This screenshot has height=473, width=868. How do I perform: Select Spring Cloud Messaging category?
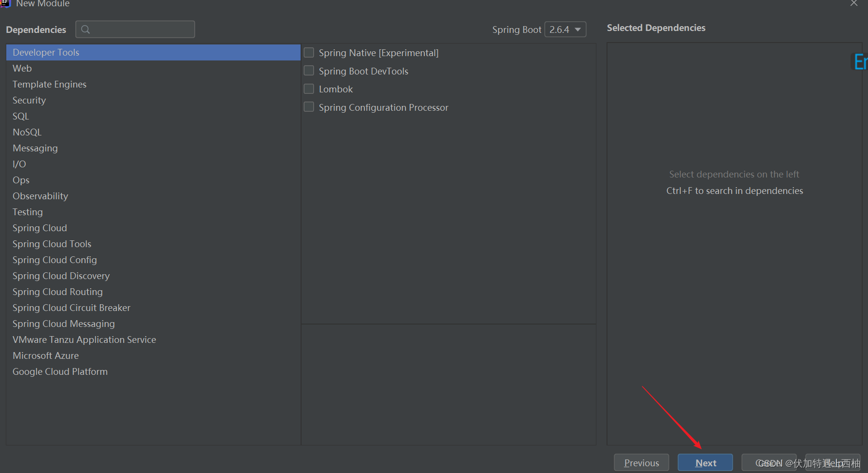pyautogui.click(x=153, y=324)
